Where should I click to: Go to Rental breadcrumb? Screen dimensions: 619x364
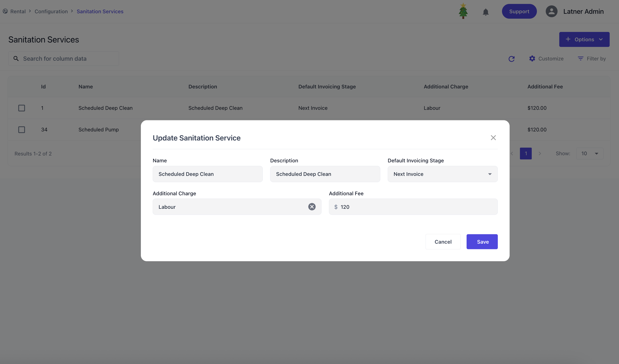[x=18, y=12]
